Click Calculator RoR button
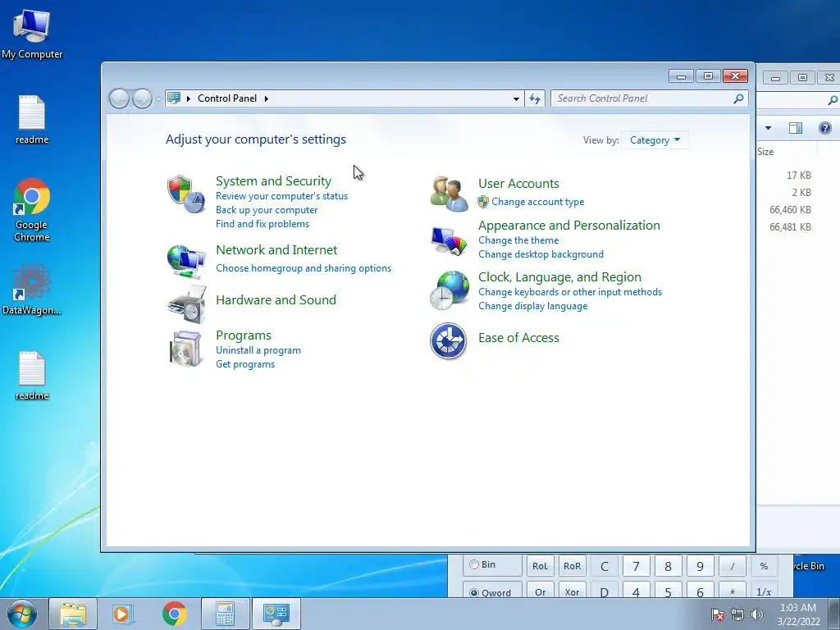840x630 pixels. pyautogui.click(x=572, y=566)
